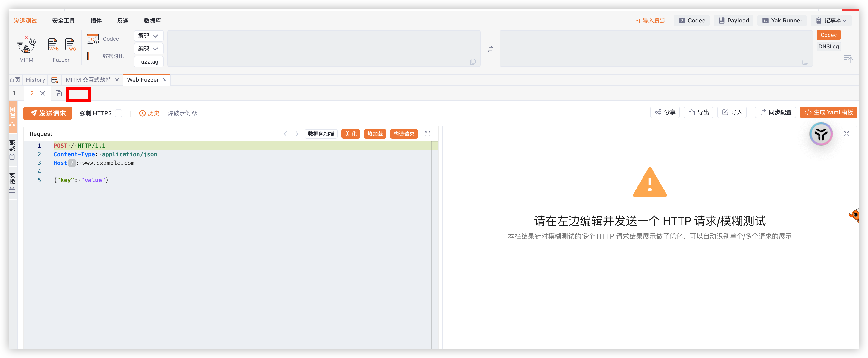The width and height of the screenshot is (868, 358).
Task: Open the 爆破示例 examples link
Action: click(179, 113)
